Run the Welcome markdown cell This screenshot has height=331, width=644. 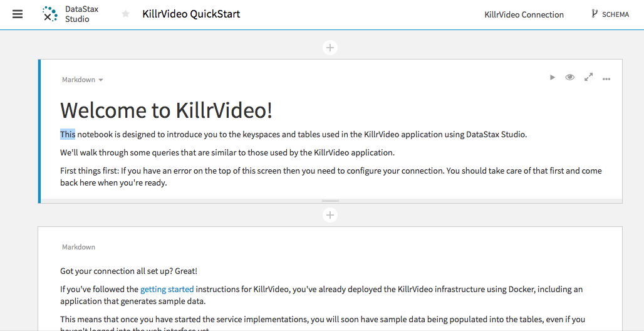coord(553,77)
